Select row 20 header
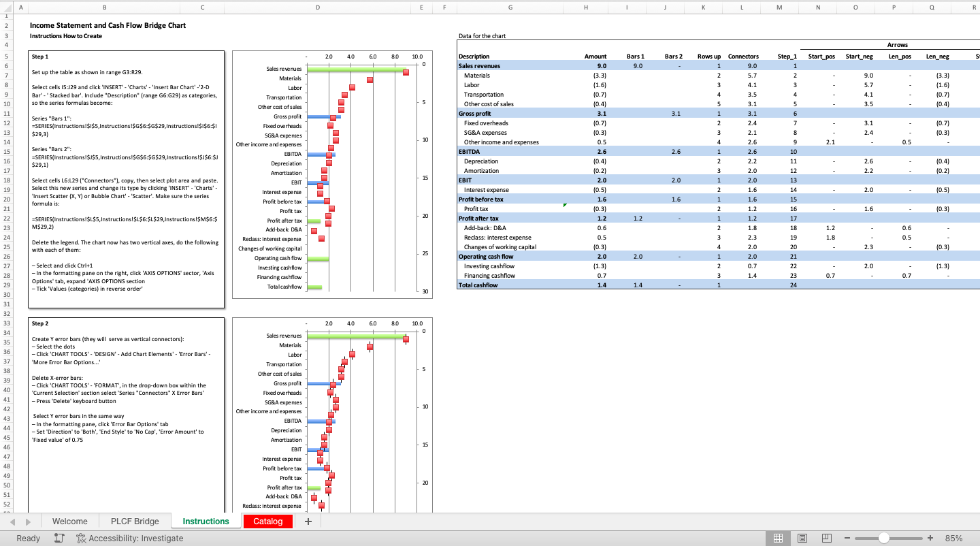Screen dimensions: 980x546 tap(6, 199)
